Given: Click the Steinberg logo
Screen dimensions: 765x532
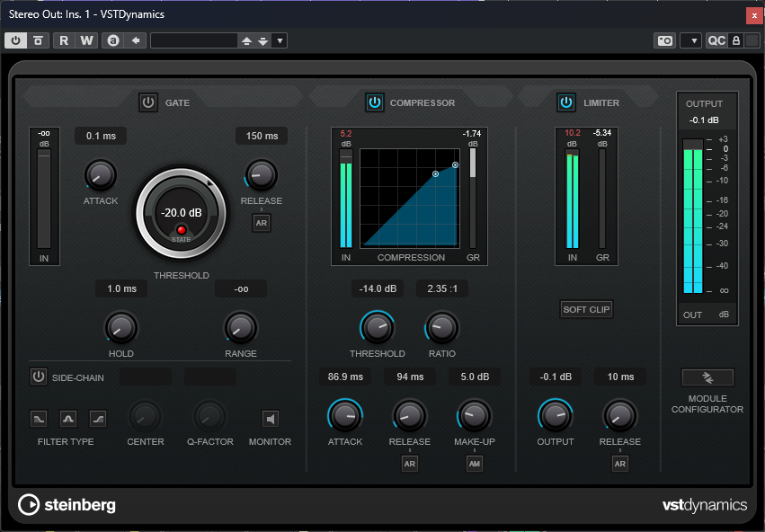Looking at the screenshot, I should 67,505.
